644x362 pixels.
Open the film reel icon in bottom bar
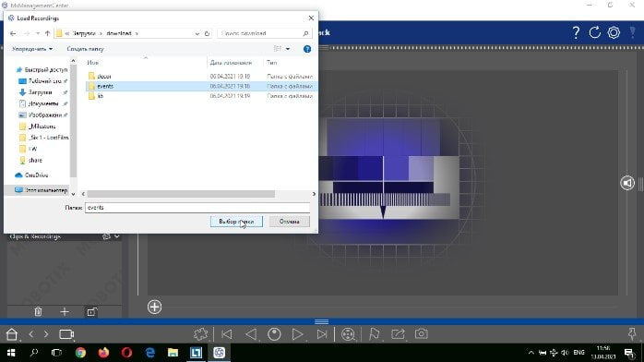[x=348, y=334]
